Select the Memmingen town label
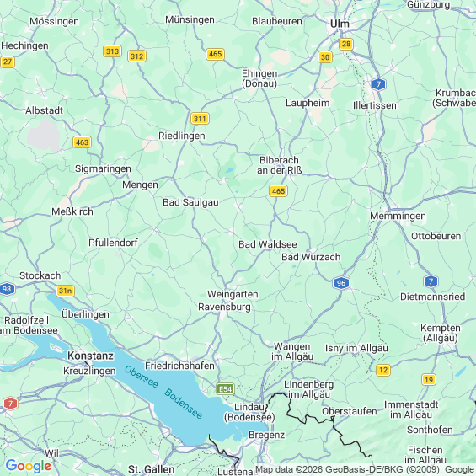 pyautogui.click(x=398, y=217)
